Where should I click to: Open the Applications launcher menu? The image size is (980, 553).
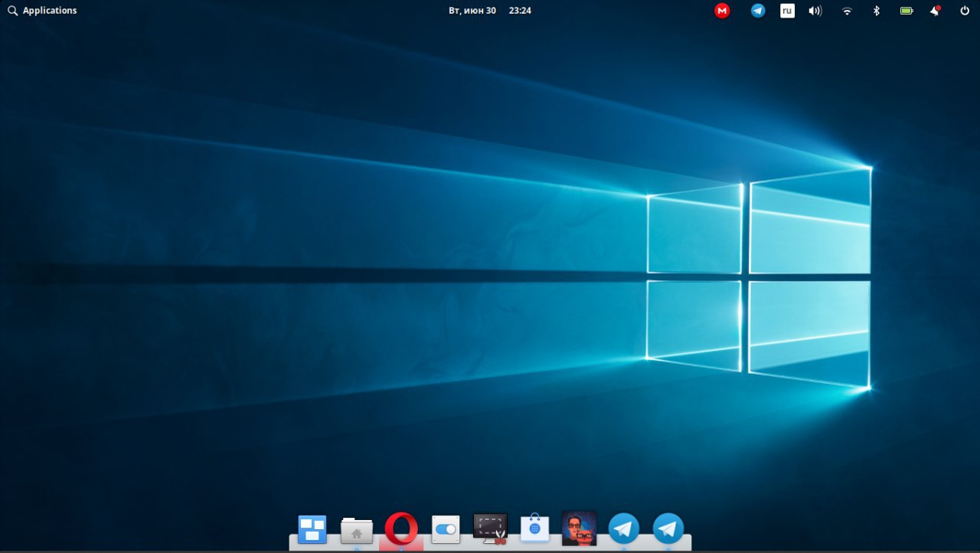click(42, 11)
